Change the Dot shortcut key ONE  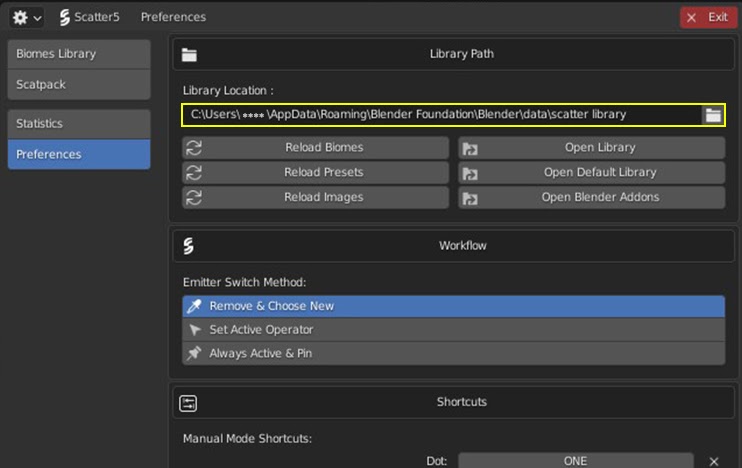click(x=575, y=460)
